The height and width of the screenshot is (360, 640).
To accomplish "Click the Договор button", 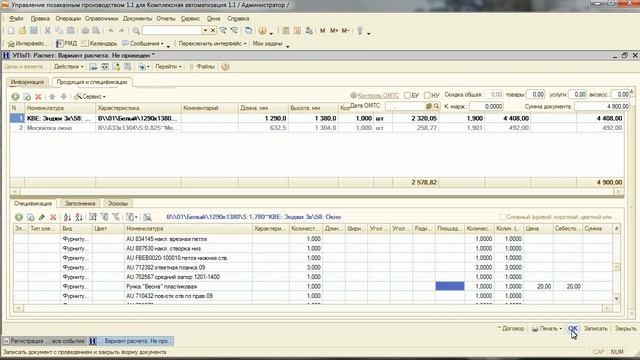I will point(511,329).
